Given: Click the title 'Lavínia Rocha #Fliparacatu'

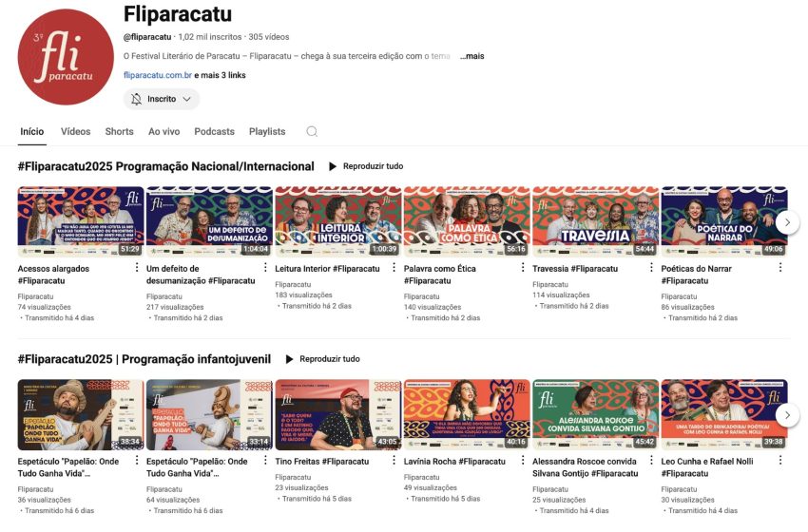Looking at the screenshot, I should pos(454,462).
